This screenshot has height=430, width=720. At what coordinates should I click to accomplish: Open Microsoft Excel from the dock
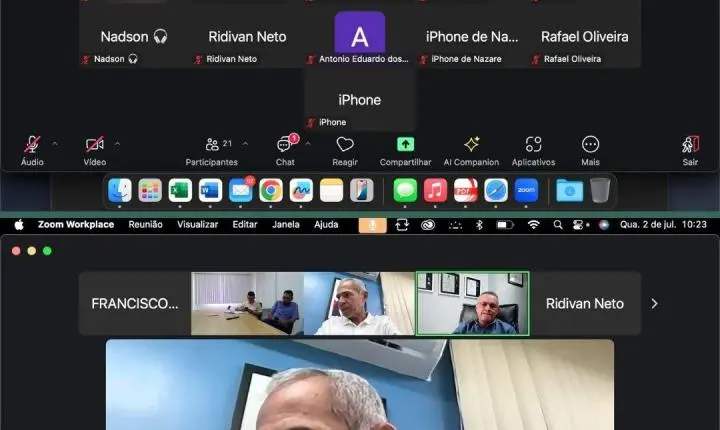click(x=180, y=190)
